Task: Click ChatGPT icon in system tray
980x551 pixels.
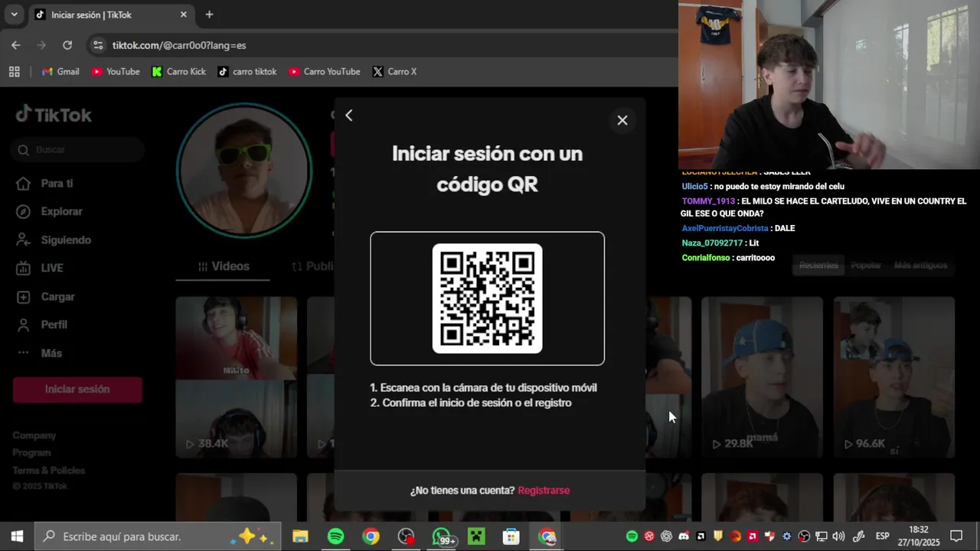Action: (x=666, y=536)
